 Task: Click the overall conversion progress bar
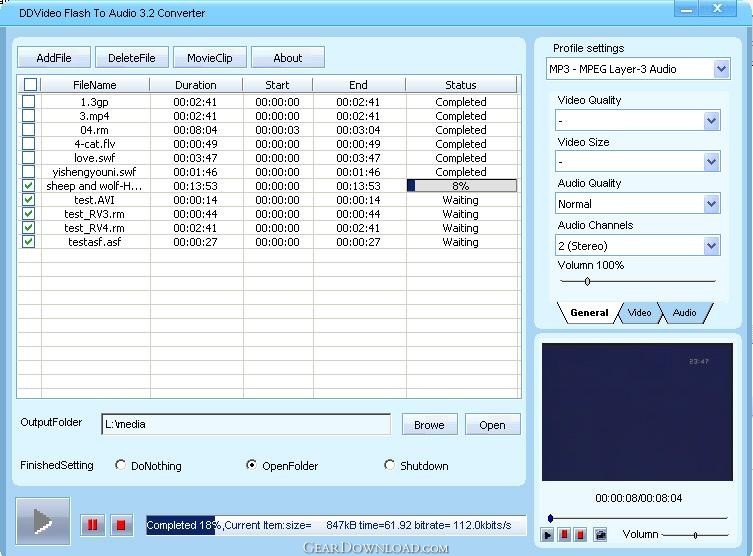336,525
